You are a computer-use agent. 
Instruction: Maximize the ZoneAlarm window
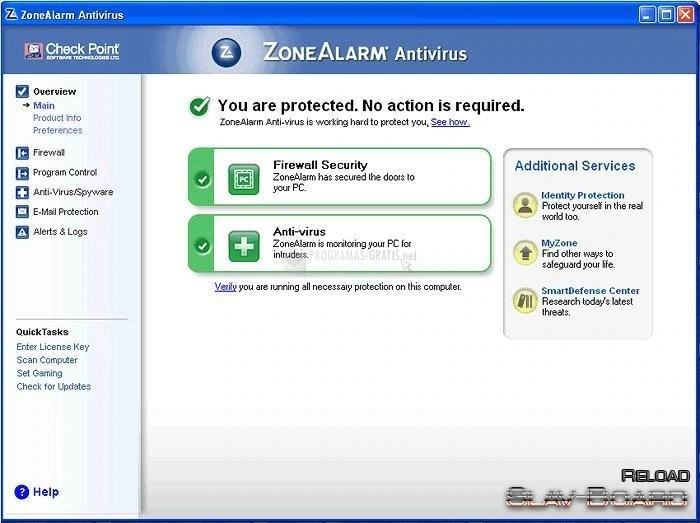666,14
